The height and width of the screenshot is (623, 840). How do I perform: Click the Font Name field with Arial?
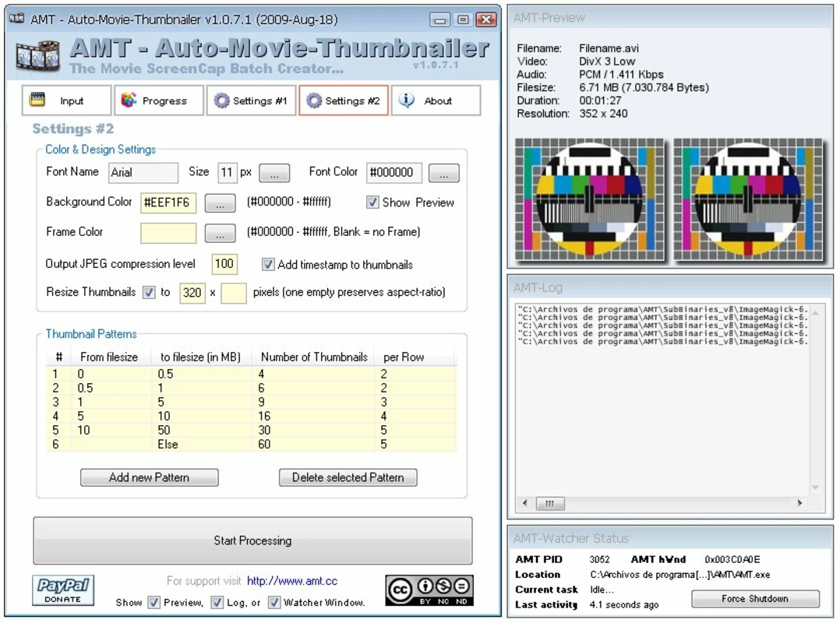143,173
